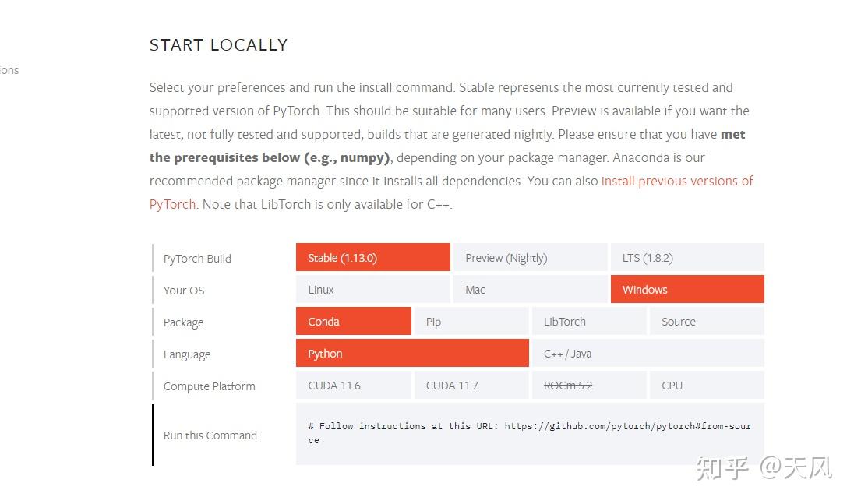Click the PyTorch Build row label
Viewport: 854px width, 504px height.
tap(197, 259)
